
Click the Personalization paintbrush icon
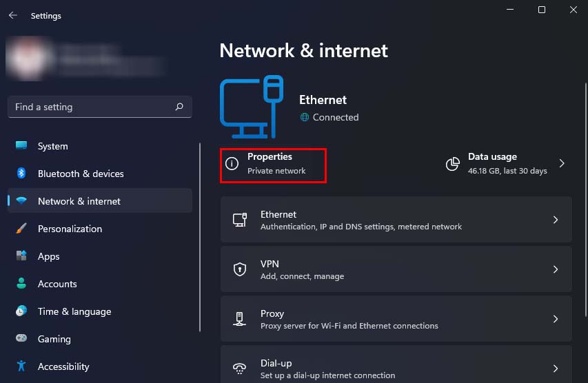point(21,229)
